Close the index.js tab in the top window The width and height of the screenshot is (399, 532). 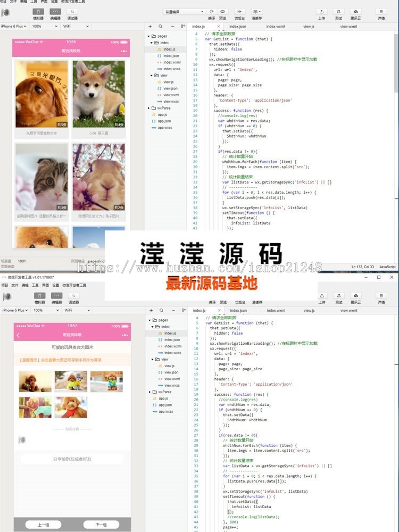tap(219, 26)
